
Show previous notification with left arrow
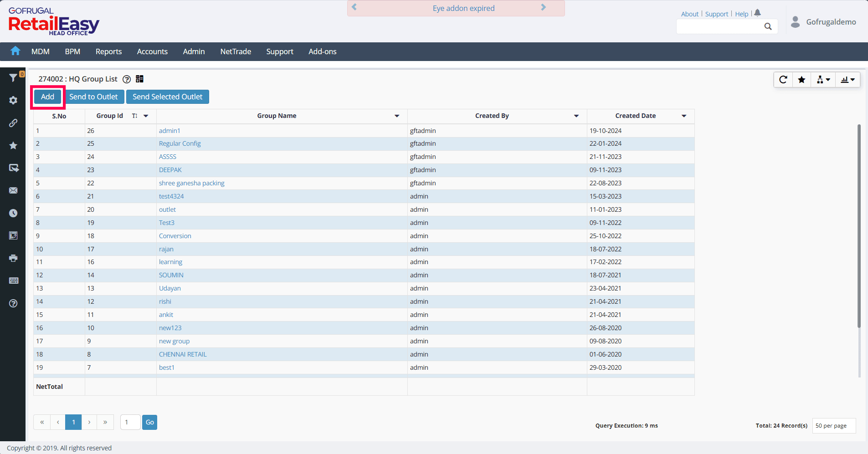[x=354, y=7]
